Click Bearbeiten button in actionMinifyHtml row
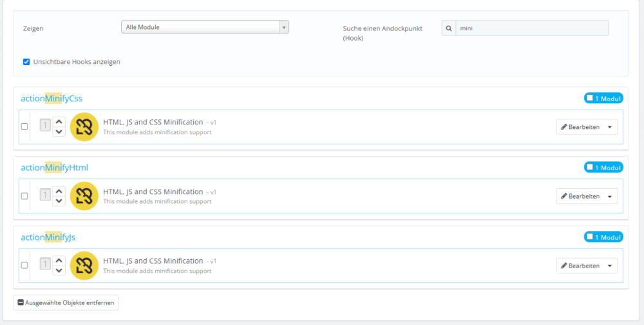The width and height of the screenshot is (644, 325). pos(580,196)
